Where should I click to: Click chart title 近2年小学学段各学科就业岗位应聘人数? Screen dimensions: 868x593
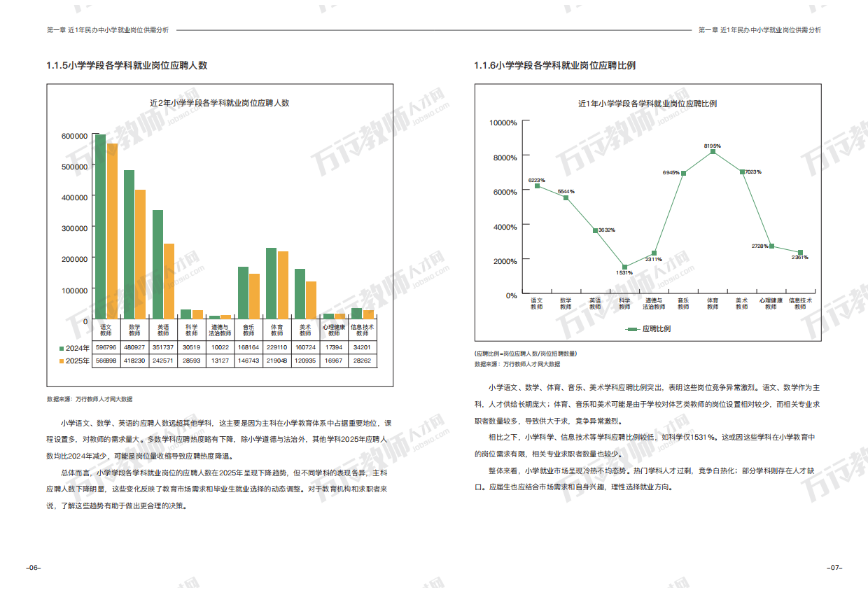click(220, 102)
